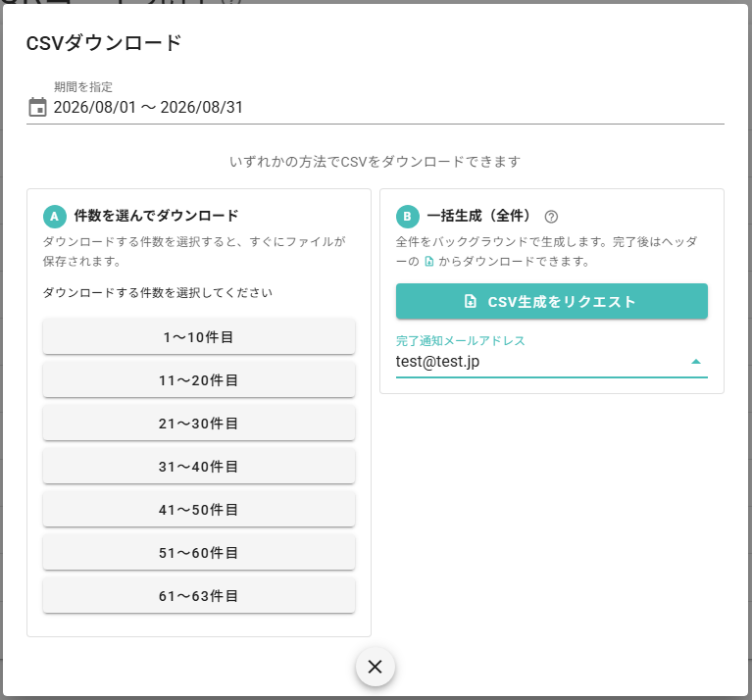
Task: Click the 41～50件目 button
Action: coord(199,509)
